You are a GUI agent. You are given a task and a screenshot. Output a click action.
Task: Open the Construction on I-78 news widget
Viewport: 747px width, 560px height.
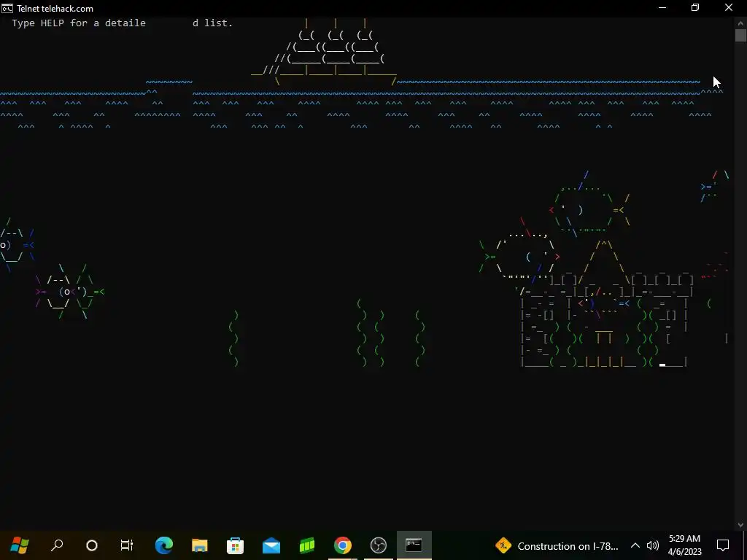(x=557, y=545)
